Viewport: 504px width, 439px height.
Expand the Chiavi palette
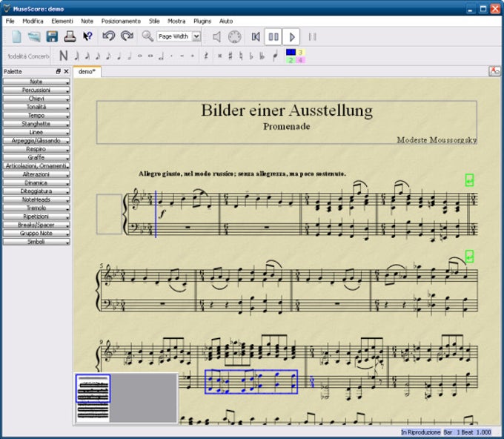coord(36,99)
